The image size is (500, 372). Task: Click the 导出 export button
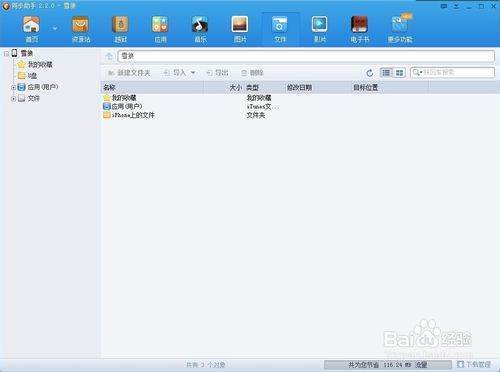point(218,73)
